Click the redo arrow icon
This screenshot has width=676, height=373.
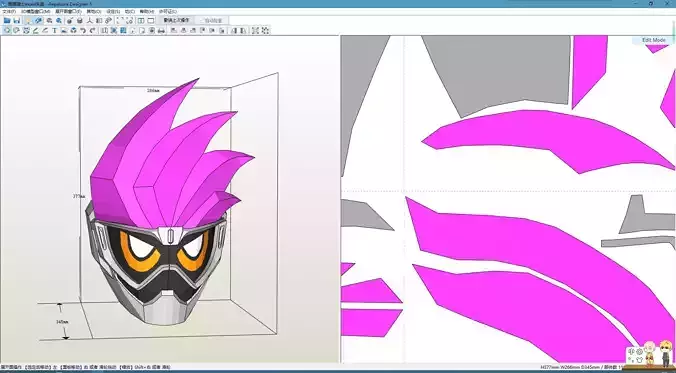click(x=92, y=30)
